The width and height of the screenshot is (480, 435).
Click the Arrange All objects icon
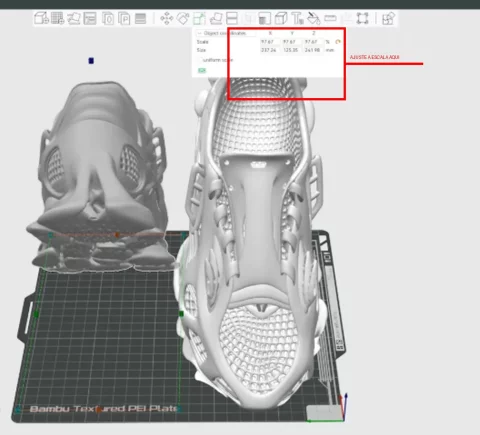(x=90, y=18)
